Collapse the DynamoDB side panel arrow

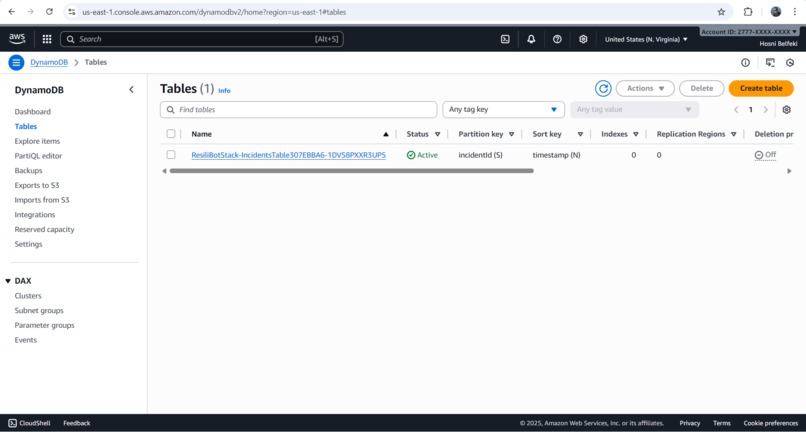pyautogui.click(x=131, y=89)
